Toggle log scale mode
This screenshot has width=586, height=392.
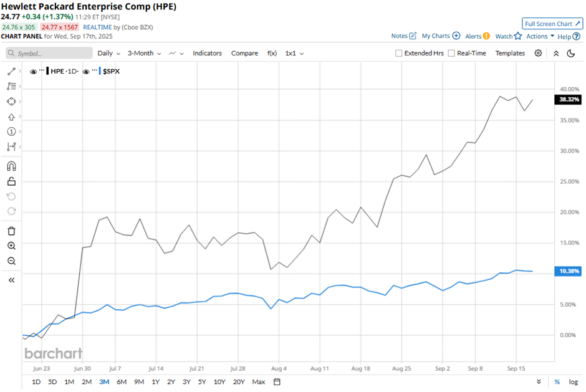(574, 382)
